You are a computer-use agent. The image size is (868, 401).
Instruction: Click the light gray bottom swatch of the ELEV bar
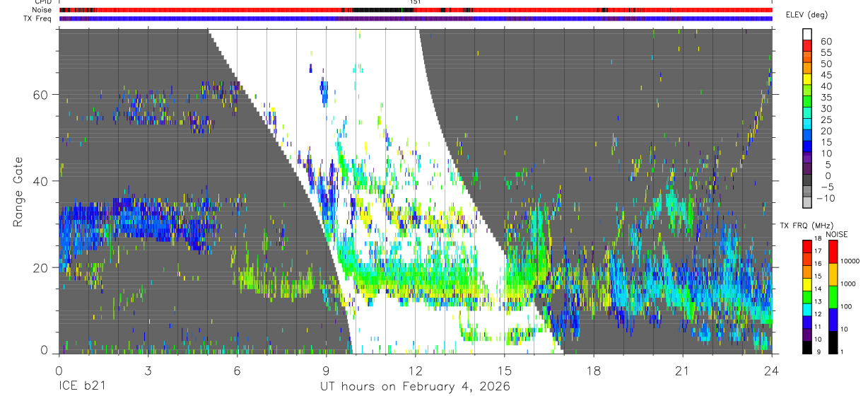[x=807, y=202]
